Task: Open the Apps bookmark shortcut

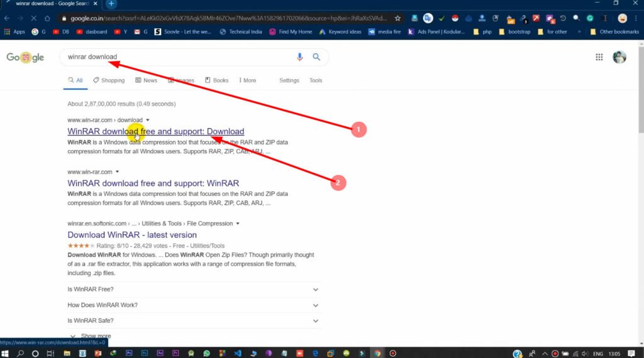Action: pos(14,31)
